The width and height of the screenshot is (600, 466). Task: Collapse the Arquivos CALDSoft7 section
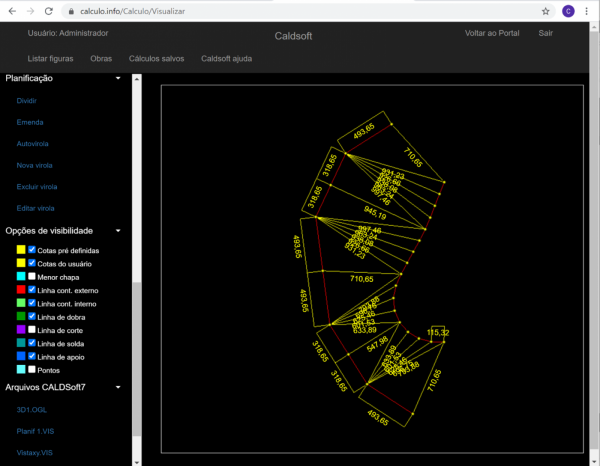click(x=118, y=387)
